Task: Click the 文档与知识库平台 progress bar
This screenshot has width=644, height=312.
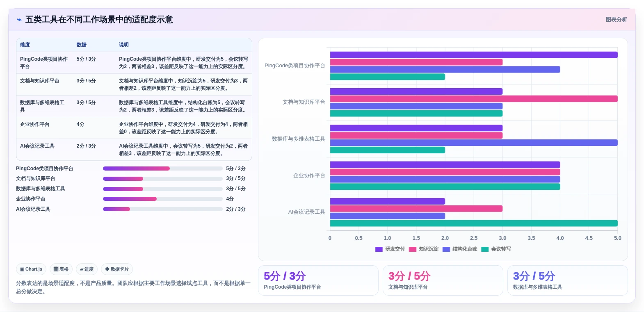Action: pyautogui.click(x=162, y=179)
